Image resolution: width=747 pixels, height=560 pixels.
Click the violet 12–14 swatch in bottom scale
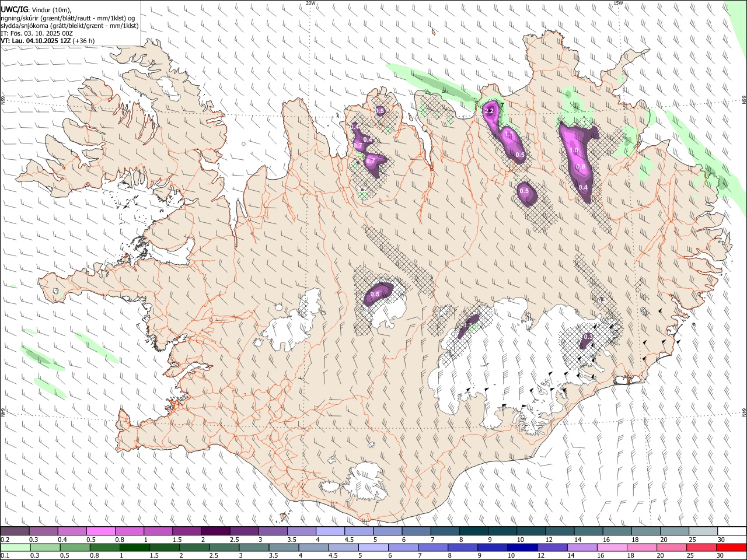552,547
